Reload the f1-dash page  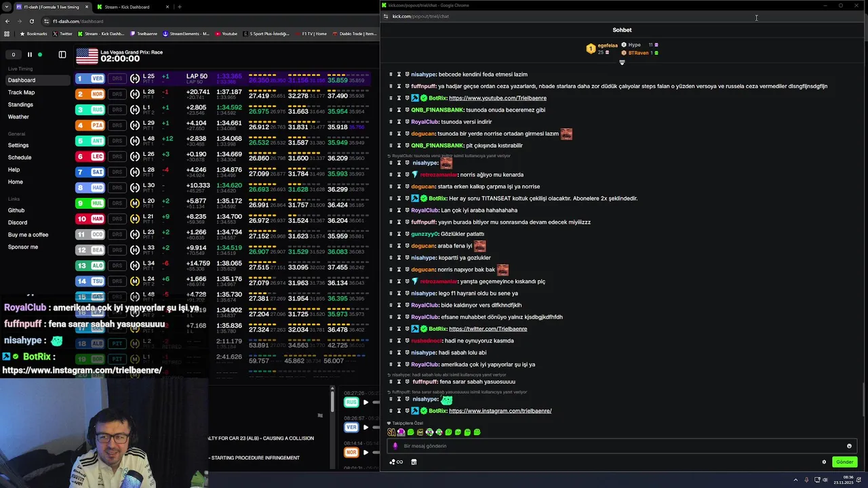[x=31, y=21]
